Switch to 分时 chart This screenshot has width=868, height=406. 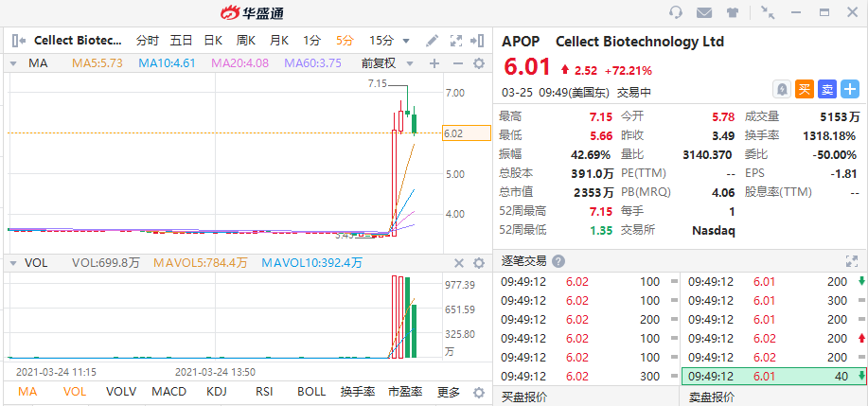point(148,41)
